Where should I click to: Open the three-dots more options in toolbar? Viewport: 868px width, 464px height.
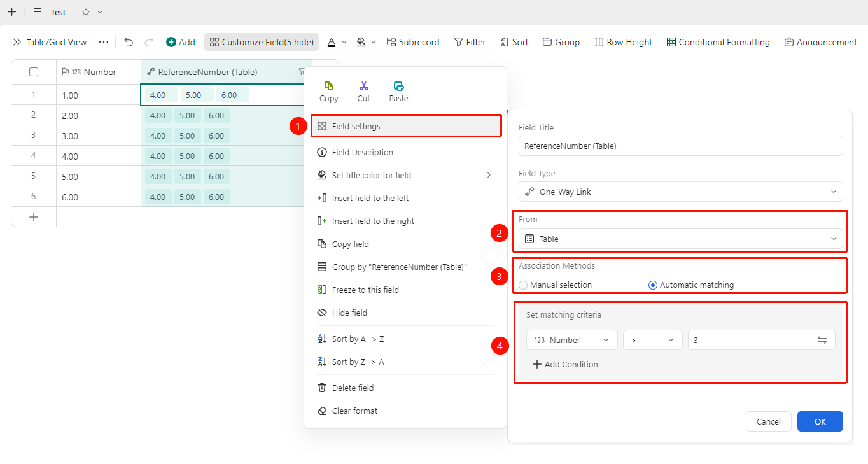[104, 42]
